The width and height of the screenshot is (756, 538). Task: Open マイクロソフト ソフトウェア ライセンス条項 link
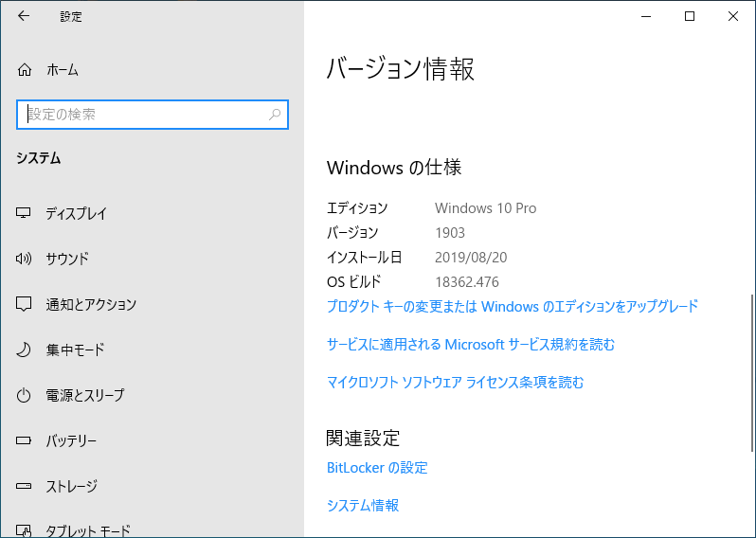click(455, 383)
